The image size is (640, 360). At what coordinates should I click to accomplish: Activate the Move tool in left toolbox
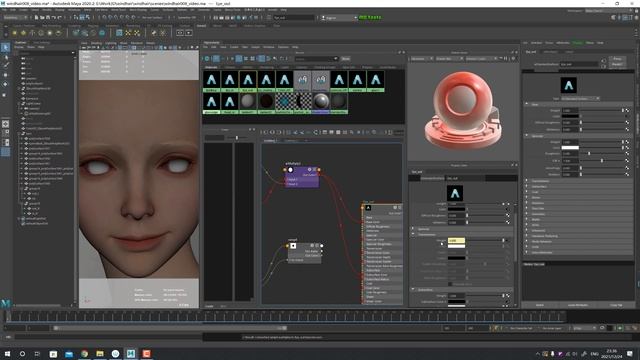5,75
